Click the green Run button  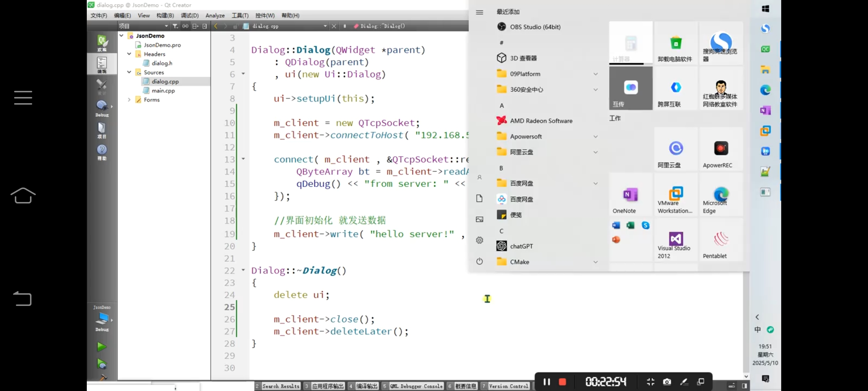pos(102,347)
